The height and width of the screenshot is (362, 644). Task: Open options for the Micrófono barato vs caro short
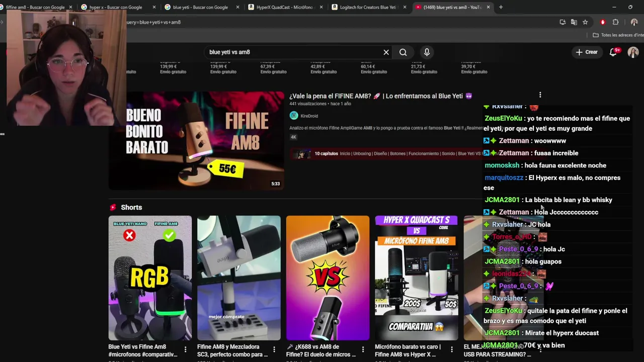coord(452,349)
